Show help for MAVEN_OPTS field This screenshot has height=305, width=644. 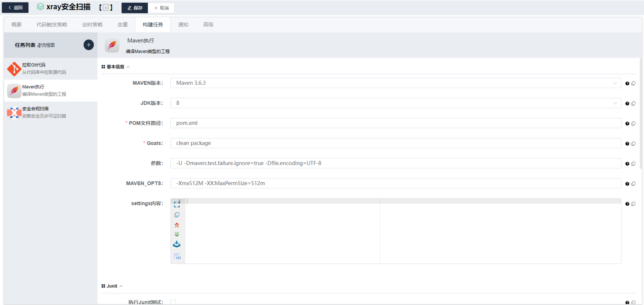click(627, 184)
